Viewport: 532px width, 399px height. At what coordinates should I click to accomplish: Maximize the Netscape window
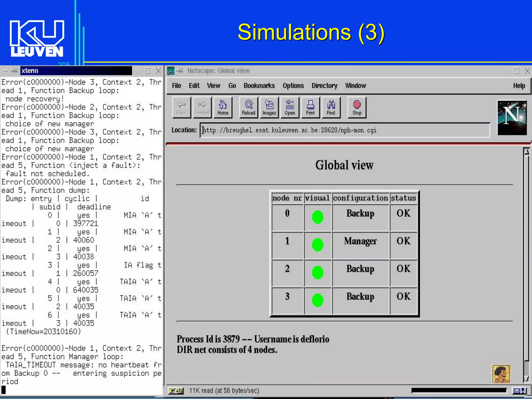516,71
